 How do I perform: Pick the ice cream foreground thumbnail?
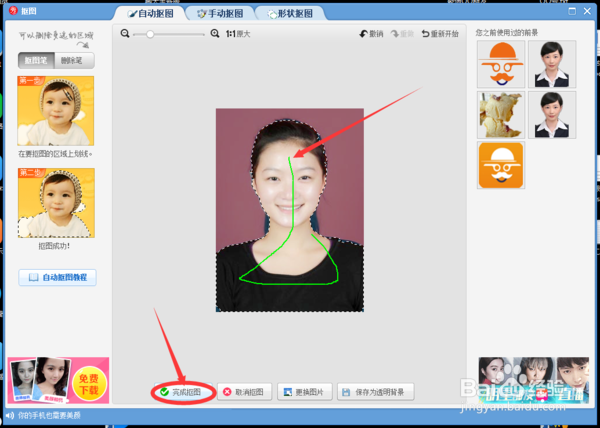tap(501, 115)
